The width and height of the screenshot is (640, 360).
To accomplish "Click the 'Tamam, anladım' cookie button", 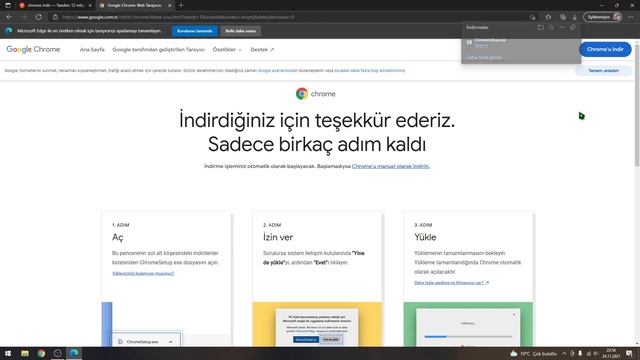I will coord(603,71).
